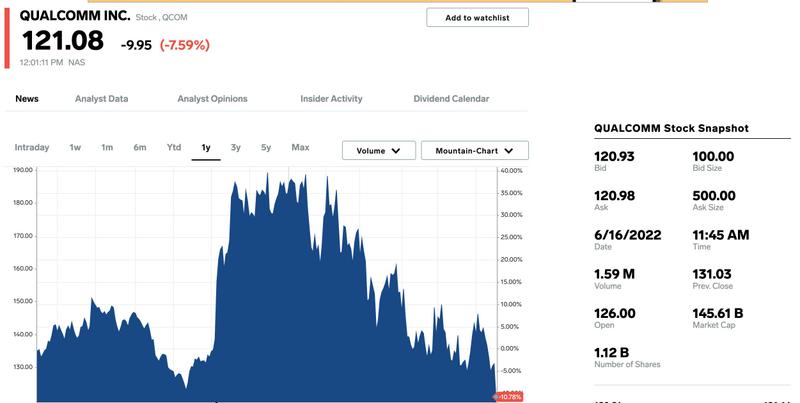
Task: Click the 12:01:11 PM NAS timestamp
Action: tap(53, 63)
